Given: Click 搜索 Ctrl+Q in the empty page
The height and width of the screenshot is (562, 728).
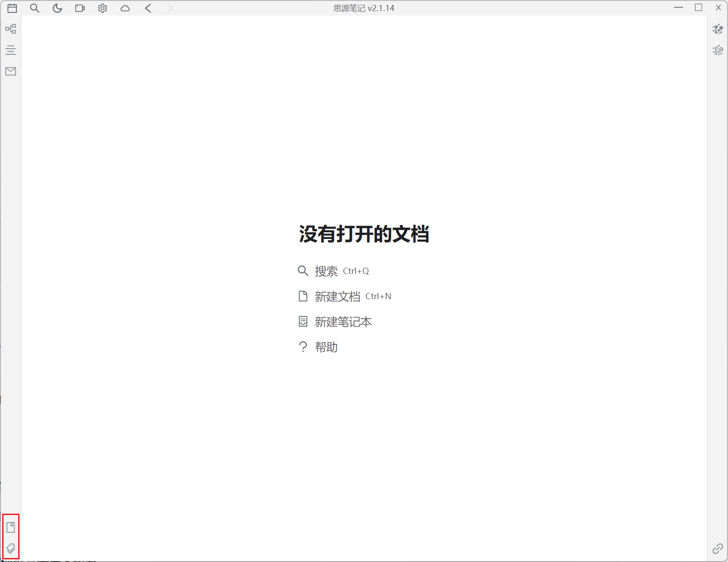Looking at the screenshot, I should [333, 271].
